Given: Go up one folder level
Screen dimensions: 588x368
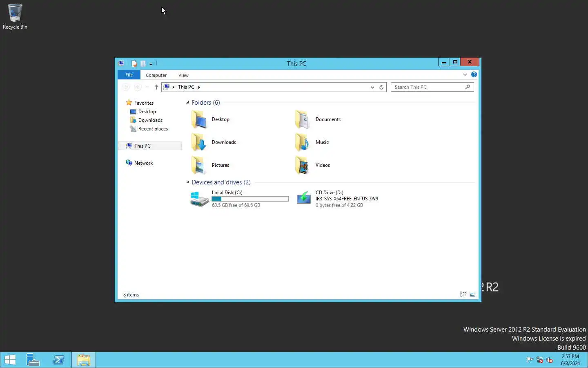Looking at the screenshot, I should click(156, 87).
